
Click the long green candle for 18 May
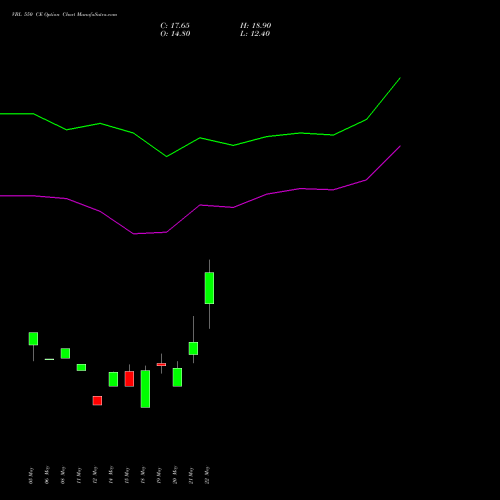click(x=145, y=389)
